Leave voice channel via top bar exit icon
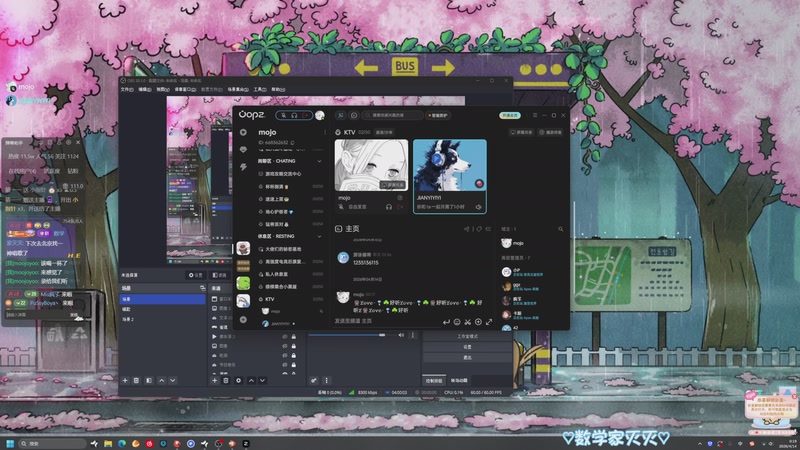The width and height of the screenshot is (800, 450). [x=306, y=115]
